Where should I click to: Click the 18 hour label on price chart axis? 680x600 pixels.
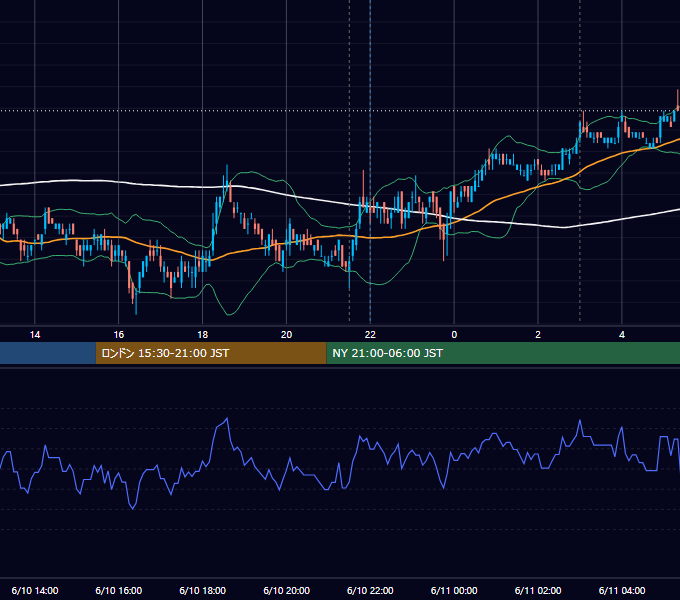coord(203,335)
